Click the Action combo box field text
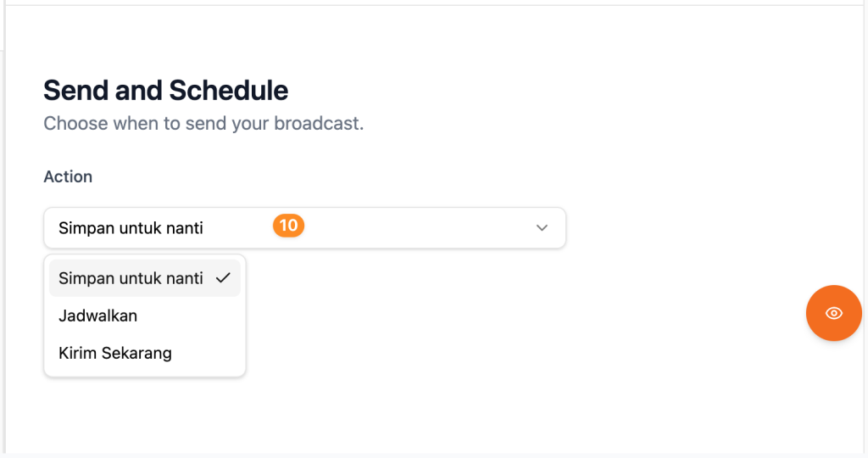The height and width of the screenshot is (458, 868). [131, 228]
